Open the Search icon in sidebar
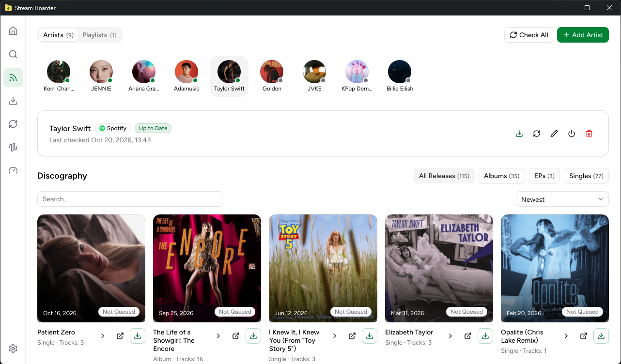This screenshot has width=621, height=364. pyautogui.click(x=13, y=54)
